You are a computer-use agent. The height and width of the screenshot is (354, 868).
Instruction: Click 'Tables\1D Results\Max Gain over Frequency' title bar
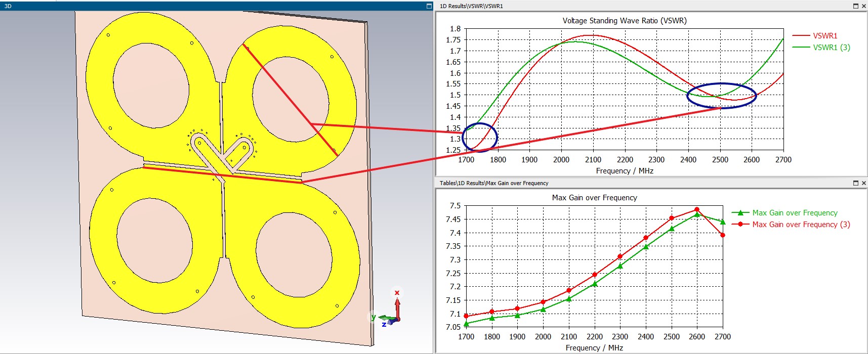click(651, 183)
